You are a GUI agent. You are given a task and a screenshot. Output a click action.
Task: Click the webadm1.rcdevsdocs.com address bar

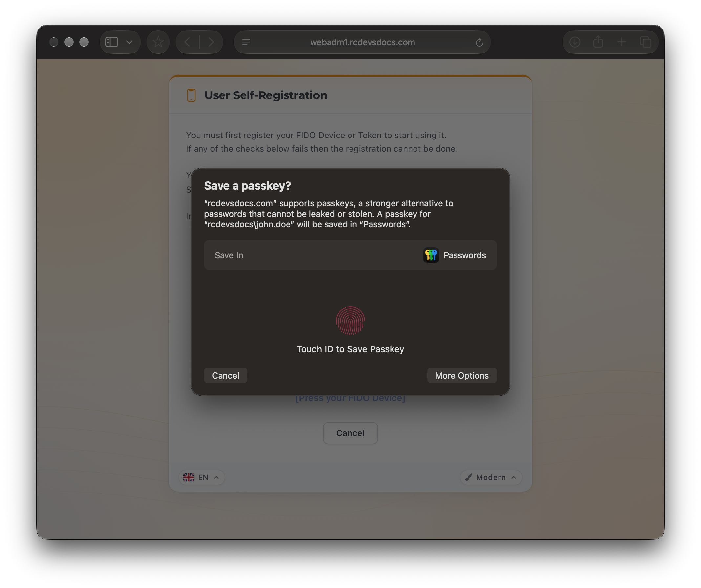coord(363,42)
